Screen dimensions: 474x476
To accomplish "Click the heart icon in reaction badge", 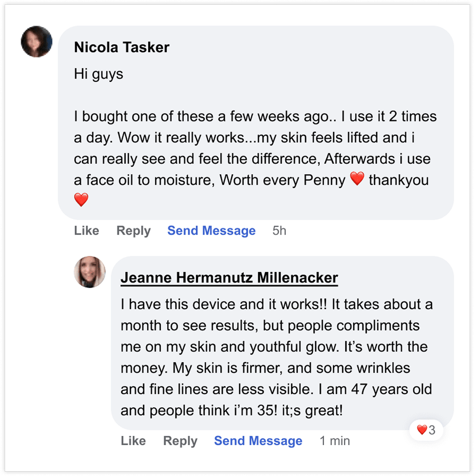I will click(x=422, y=429).
